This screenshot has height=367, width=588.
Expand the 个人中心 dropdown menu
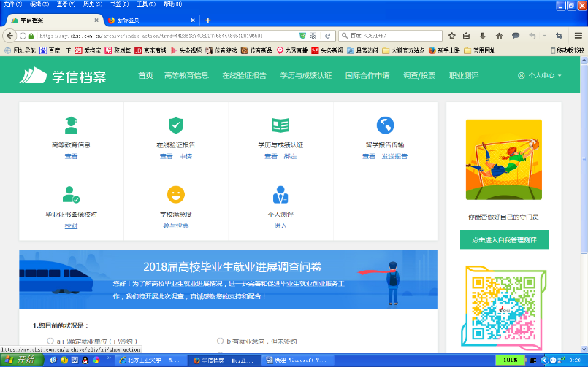(x=539, y=75)
